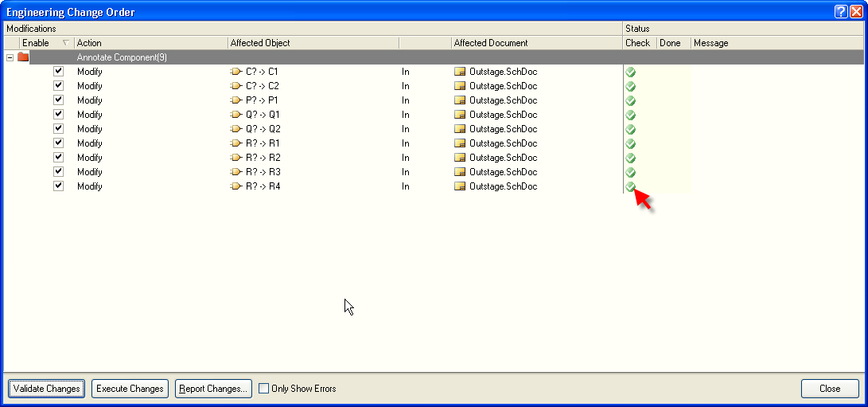Viewport: 868px width, 407px height.
Task: Open Report Changes dialog
Action: pos(213,389)
